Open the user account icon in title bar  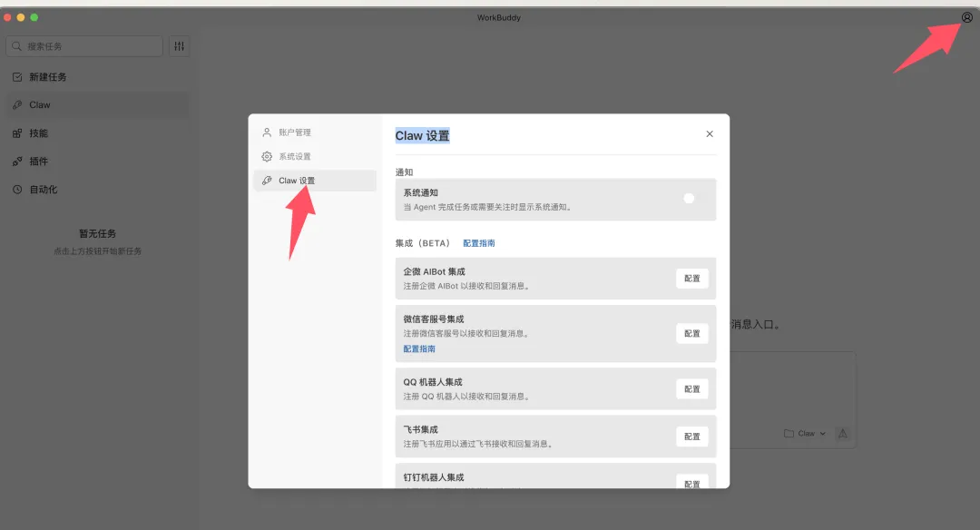click(966, 17)
